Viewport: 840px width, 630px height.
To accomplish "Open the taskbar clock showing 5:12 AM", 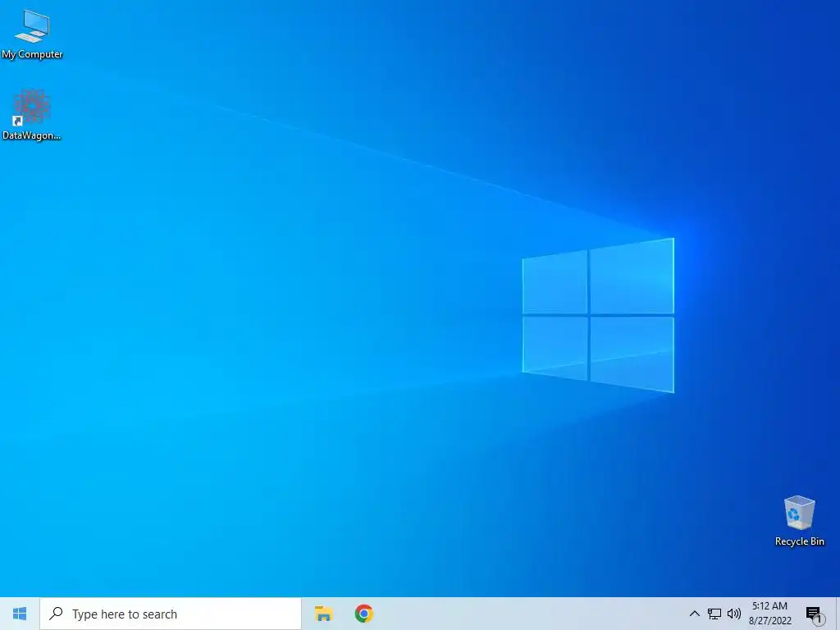I will pyautogui.click(x=769, y=614).
